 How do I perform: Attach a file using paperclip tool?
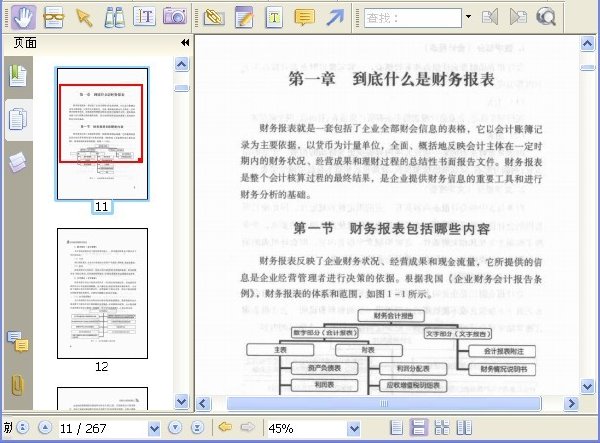click(x=214, y=18)
